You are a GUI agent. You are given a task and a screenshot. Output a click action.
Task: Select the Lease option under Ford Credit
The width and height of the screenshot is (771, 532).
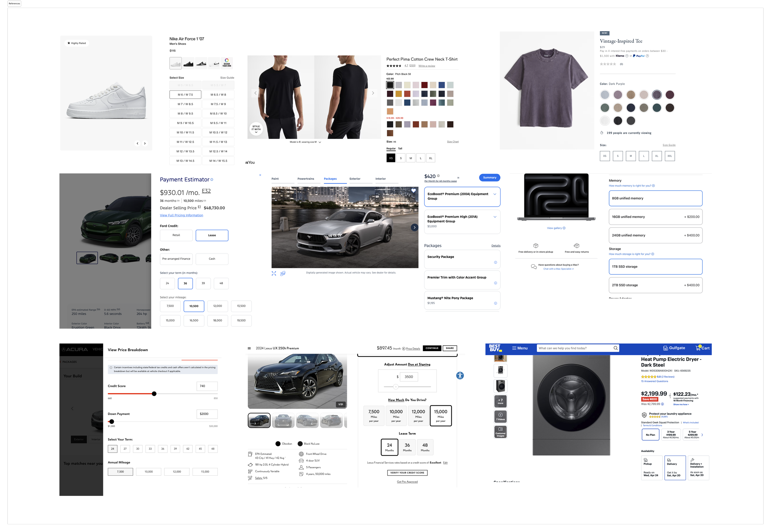tap(212, 235)
